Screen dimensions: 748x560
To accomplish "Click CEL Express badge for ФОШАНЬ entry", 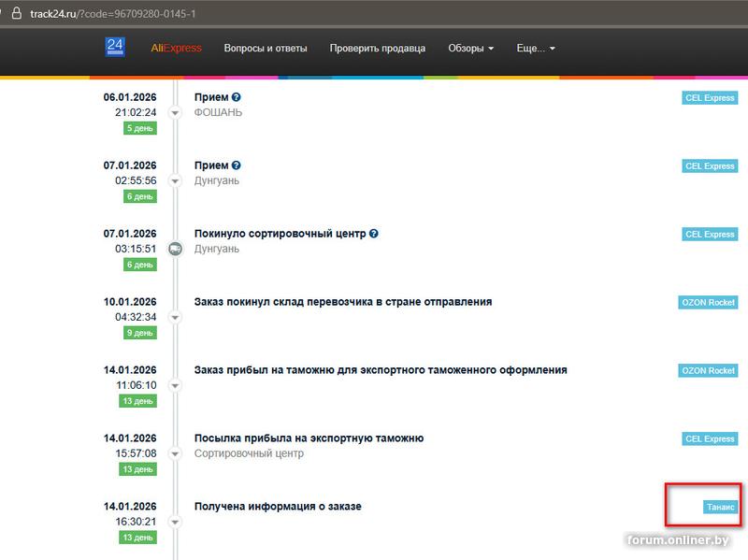I will coord(710,98).
